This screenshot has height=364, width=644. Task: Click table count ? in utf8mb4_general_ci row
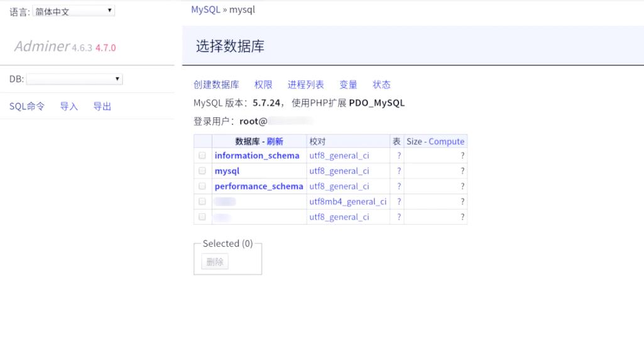click(399, 201)
